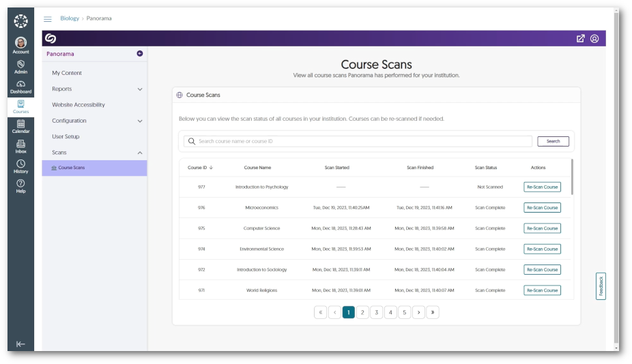632x364 pixels.
Task: Open the Website Accessibility menu item
Action: coord(78,105)
